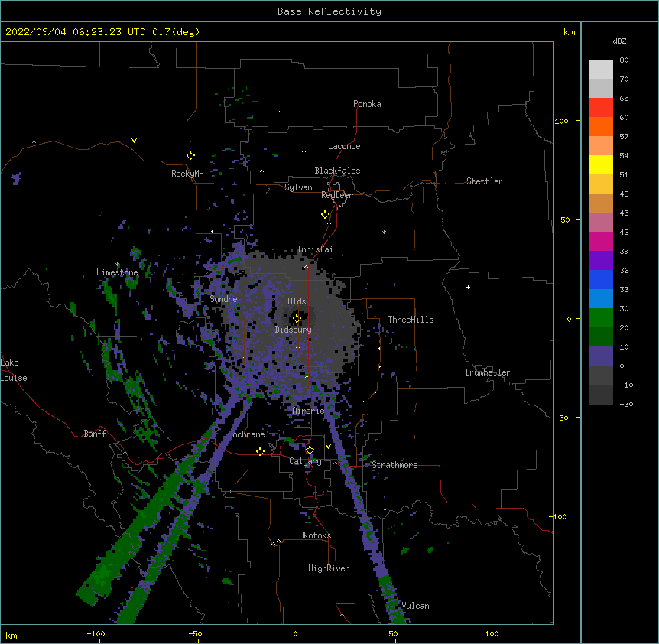Click the yellow diamond marker south of Cochrane
The image size is (659, 644).
[x=260, y=451]
